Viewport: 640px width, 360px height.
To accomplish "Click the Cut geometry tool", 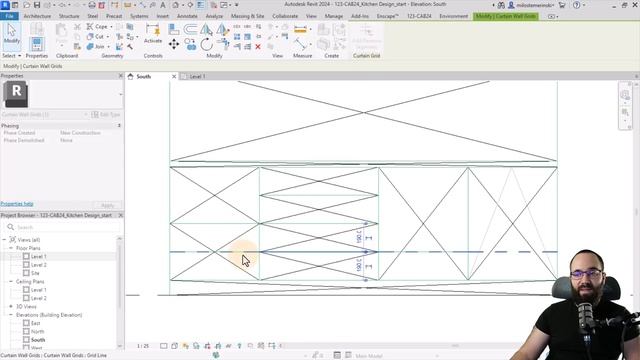I will 96,37.
